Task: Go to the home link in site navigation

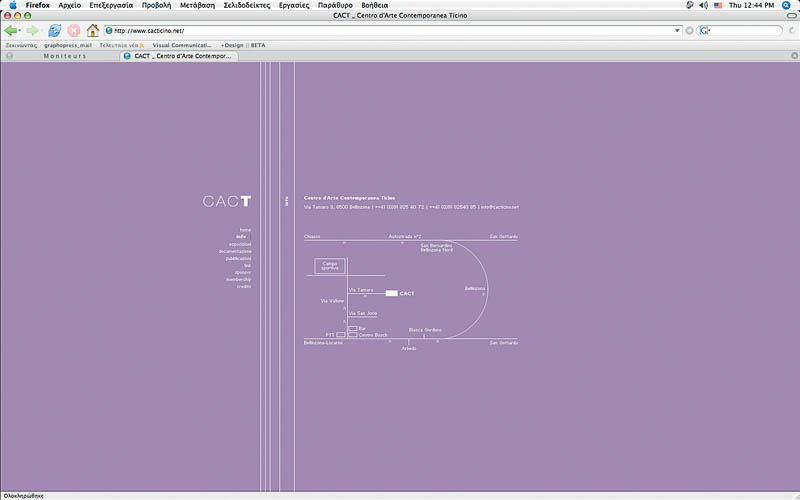Action: click(x=245, y=230)
